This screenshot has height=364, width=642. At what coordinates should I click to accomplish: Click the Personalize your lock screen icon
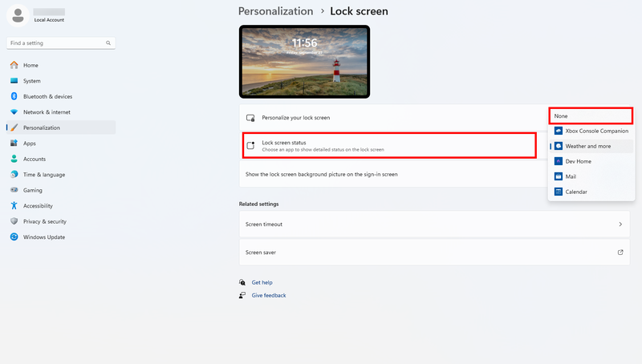coord(250,118)
